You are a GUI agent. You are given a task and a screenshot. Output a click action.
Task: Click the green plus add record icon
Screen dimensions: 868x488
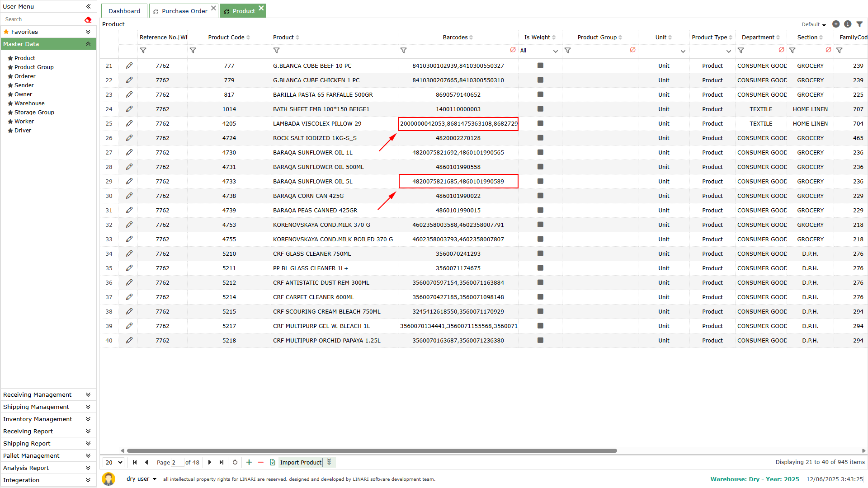249,462
